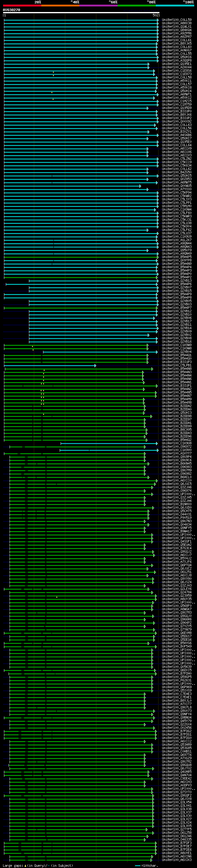197x868 pixels.
Task: Open hit UniRef100_C1K9W9
Action: 176,345
